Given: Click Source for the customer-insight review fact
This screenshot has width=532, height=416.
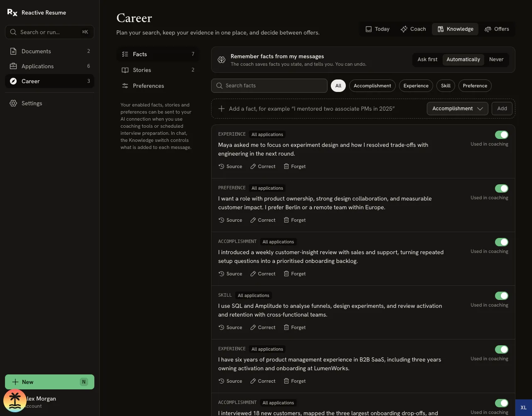Looking at the screenshot, I should click(230, 274).
